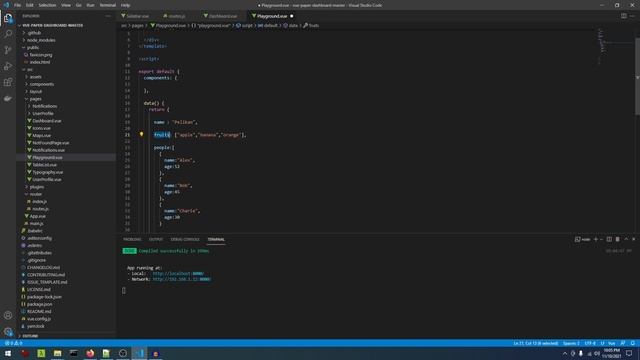Collapse the pages folder

67,99
